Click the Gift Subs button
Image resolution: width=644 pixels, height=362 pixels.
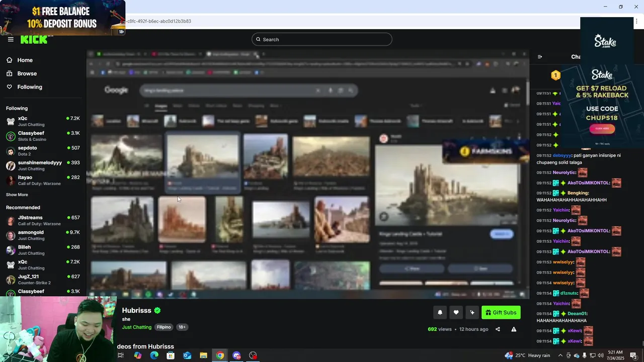(x=501, y=312)
